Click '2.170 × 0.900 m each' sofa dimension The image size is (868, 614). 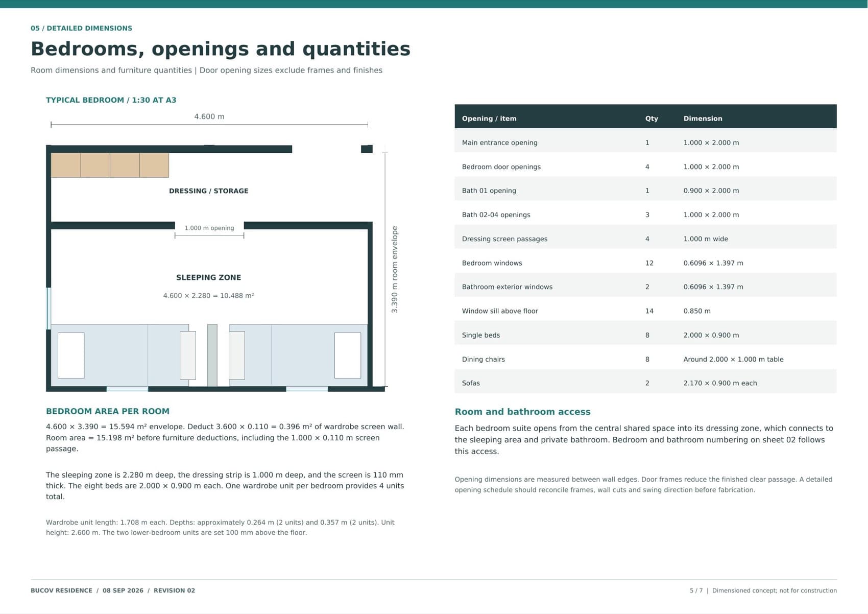click(720, 383)
